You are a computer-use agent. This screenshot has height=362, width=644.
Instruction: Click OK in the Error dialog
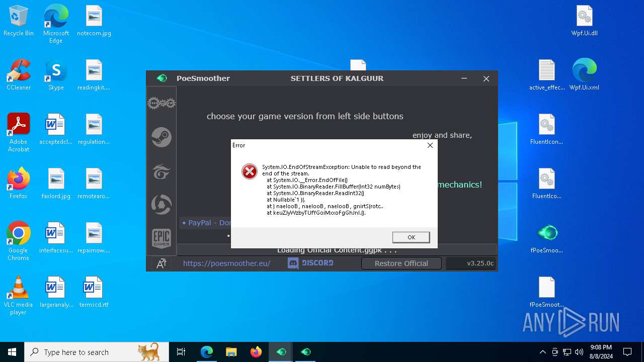point(411,237)
